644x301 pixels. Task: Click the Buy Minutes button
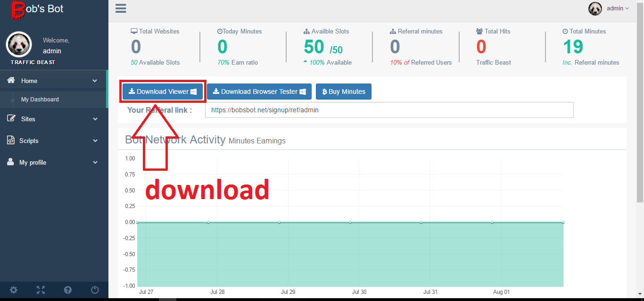343,91
